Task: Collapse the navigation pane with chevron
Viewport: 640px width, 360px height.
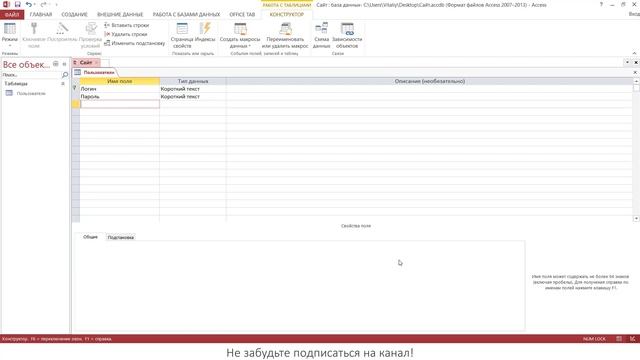Action: tap(64, 64)
